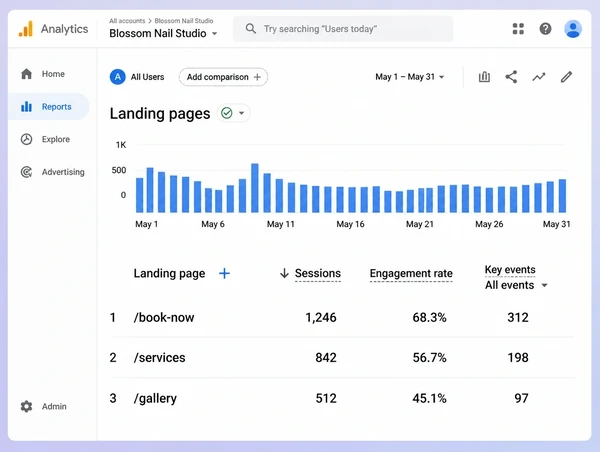Select the /gallery landing page
The height and width of the screenshot is (452, 600).
[155, 398]
